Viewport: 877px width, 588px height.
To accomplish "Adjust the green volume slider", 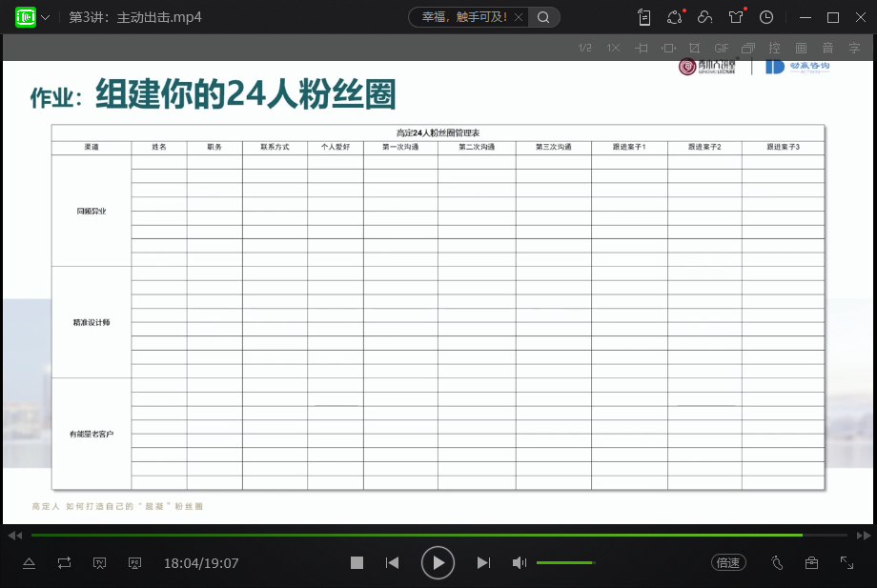I will click(565, 563).
